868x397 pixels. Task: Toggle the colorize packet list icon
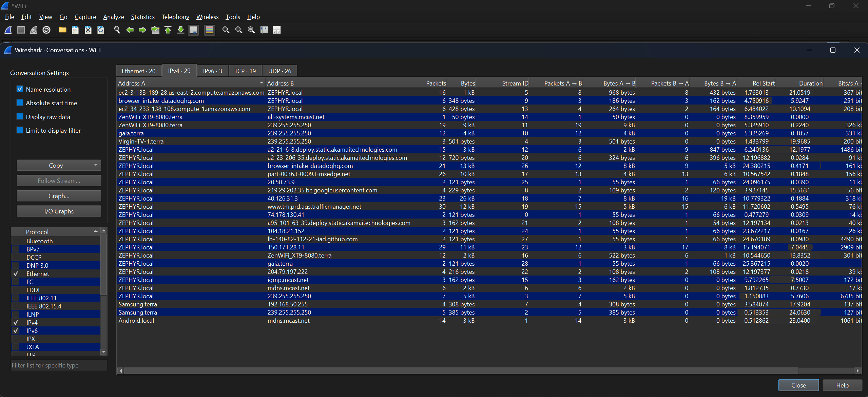point(210,30)
